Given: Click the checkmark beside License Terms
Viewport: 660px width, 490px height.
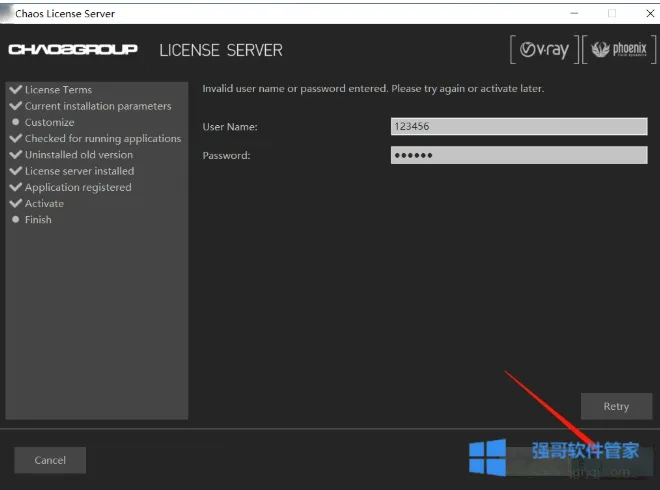Looking at the screenshot, I should (x=16, y=89).
